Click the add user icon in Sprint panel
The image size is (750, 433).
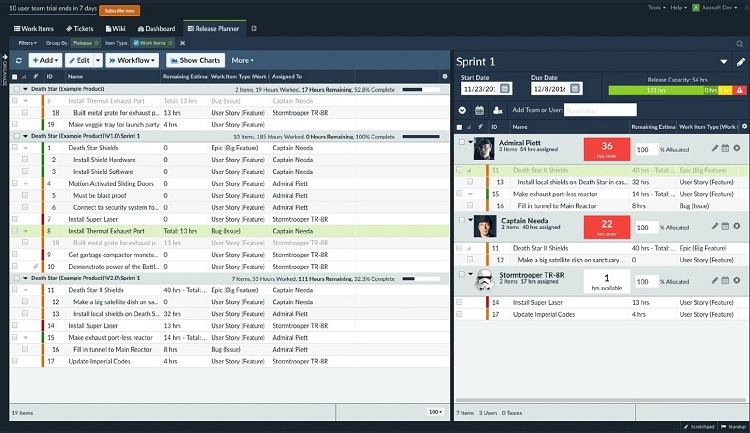[x=497, y=111]
